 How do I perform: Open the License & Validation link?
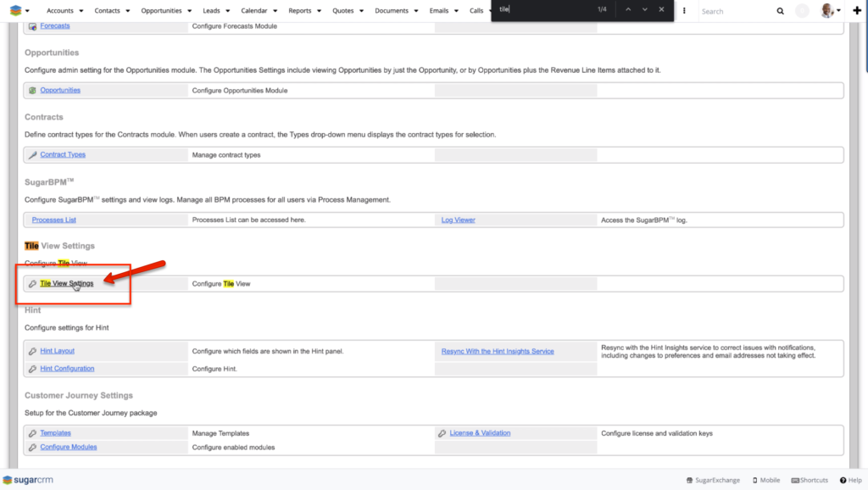click(x=480, y=433)
